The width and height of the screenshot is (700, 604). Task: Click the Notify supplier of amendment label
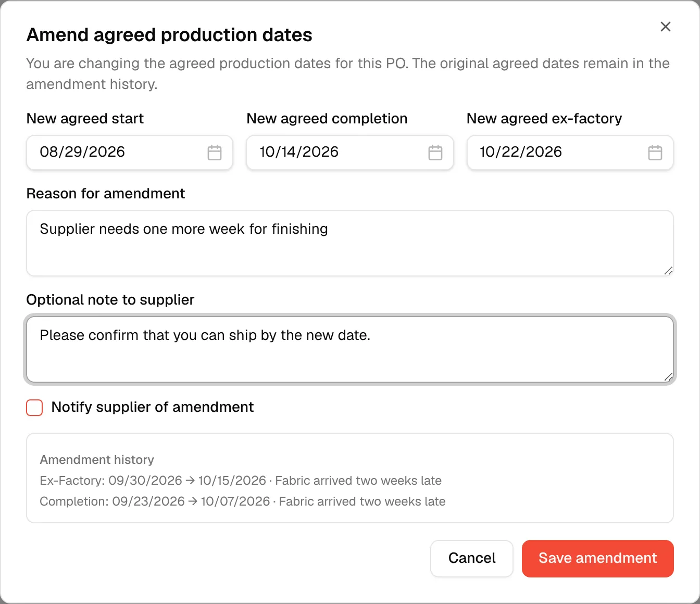(153, 407)
